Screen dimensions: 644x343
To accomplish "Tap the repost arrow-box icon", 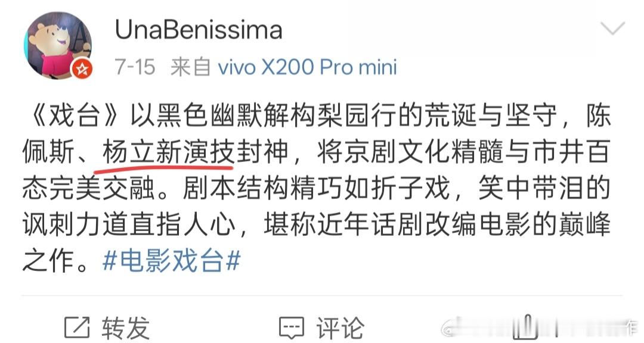I will click(x=77, y=328).
